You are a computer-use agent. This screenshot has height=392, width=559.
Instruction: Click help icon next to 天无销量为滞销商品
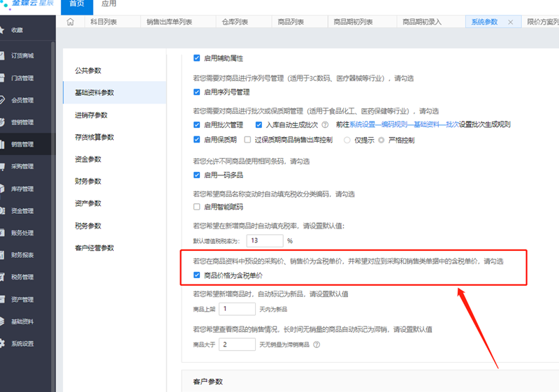pos(317,344)
